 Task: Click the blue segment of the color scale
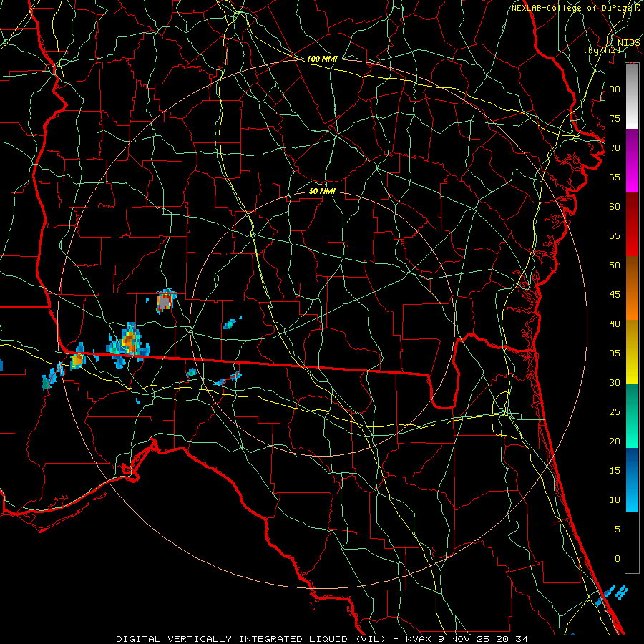(632, 479)
